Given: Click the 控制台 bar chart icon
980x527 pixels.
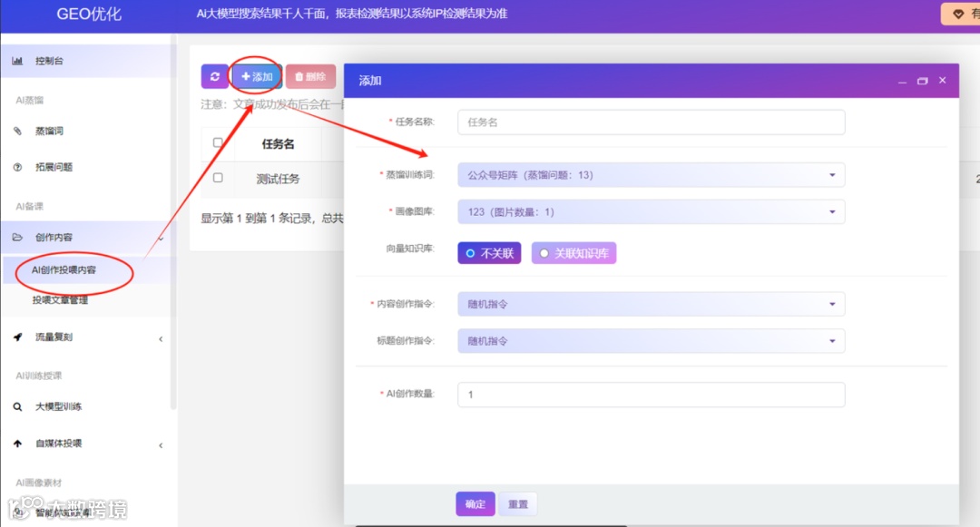Looking at the screenshot, I should (17, 61).
